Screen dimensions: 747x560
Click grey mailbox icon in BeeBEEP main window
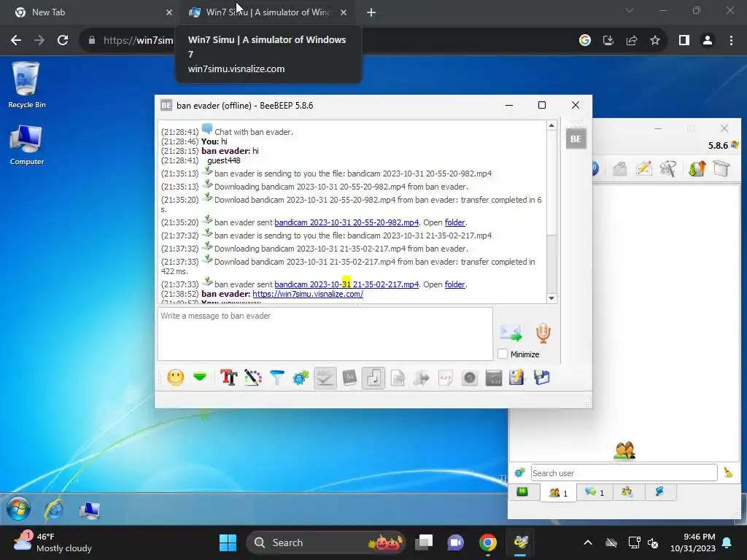coord(619,168)
